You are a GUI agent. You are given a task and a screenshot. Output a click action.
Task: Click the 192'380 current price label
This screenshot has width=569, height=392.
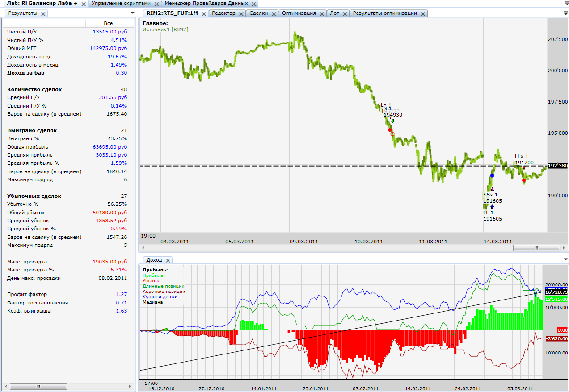click(x=557, y=166)
